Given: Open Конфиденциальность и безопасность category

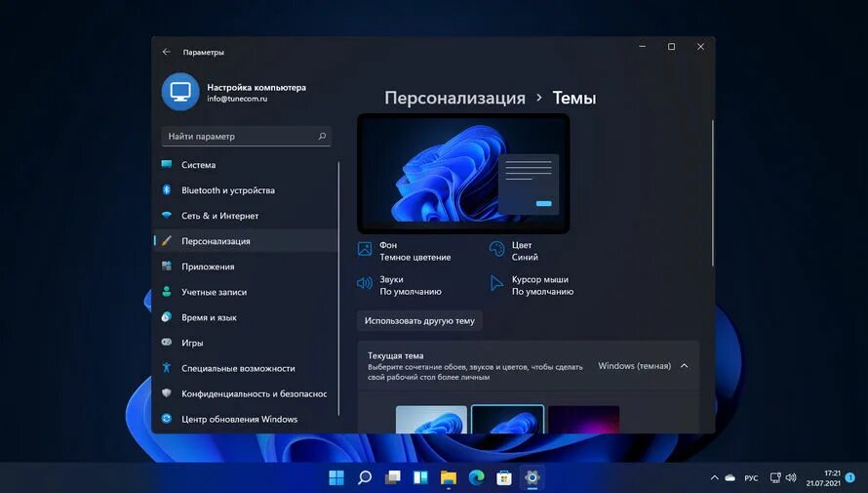Looking at the screenshot, I should point(245,393).
